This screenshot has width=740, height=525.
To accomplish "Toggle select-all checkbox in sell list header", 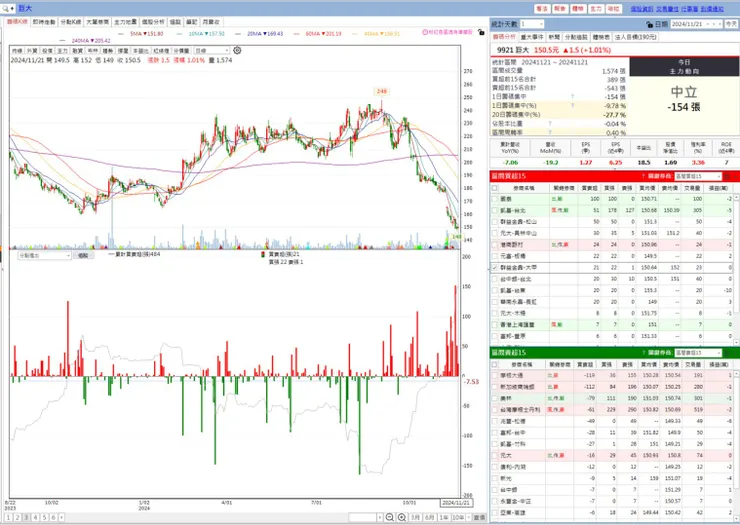I will (495, 364).
